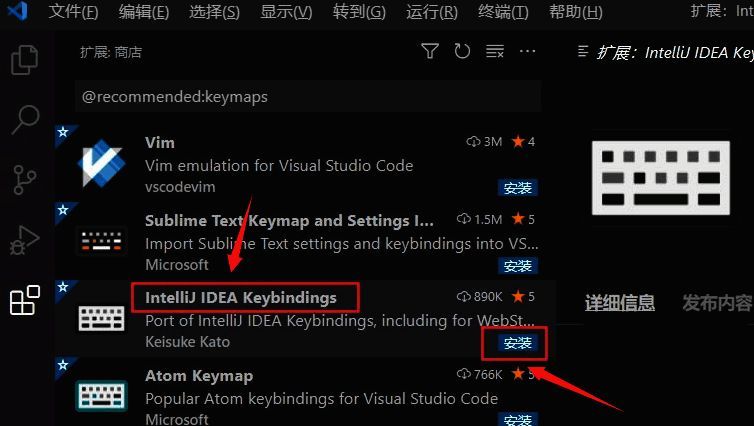Open the Search view in the activity bar
The width and height of the screenshot is (754, 426).
click(25, 119)
